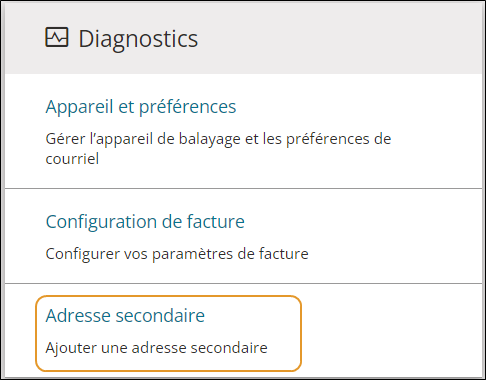Click the Diagnostics chart icon
486x380 pixels.
pos(57,37)
